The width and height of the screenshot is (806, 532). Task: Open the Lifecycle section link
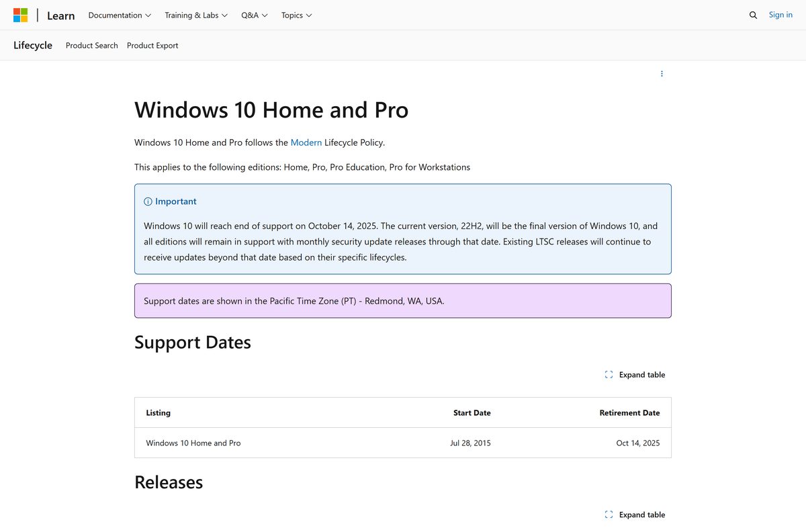[x=33, y=45]
